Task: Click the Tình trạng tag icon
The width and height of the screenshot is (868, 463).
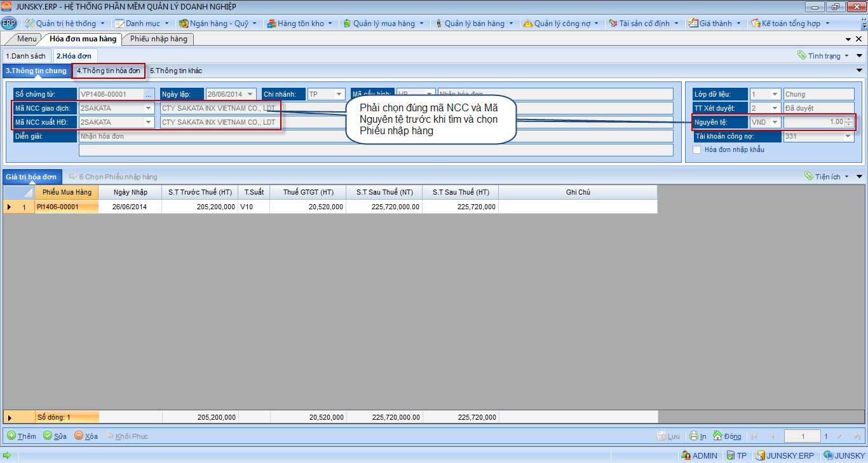Action: pyautogui.click(x=802, y=55)
